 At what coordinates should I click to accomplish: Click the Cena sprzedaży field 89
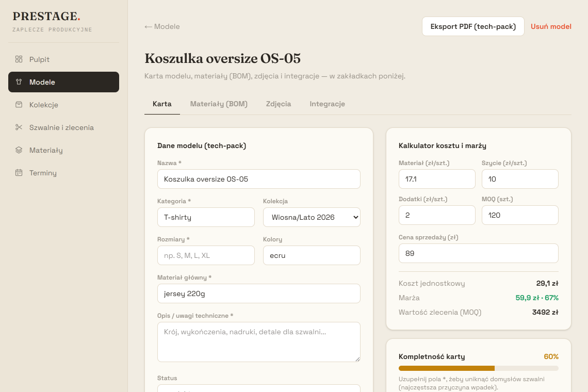pos(479,253)
